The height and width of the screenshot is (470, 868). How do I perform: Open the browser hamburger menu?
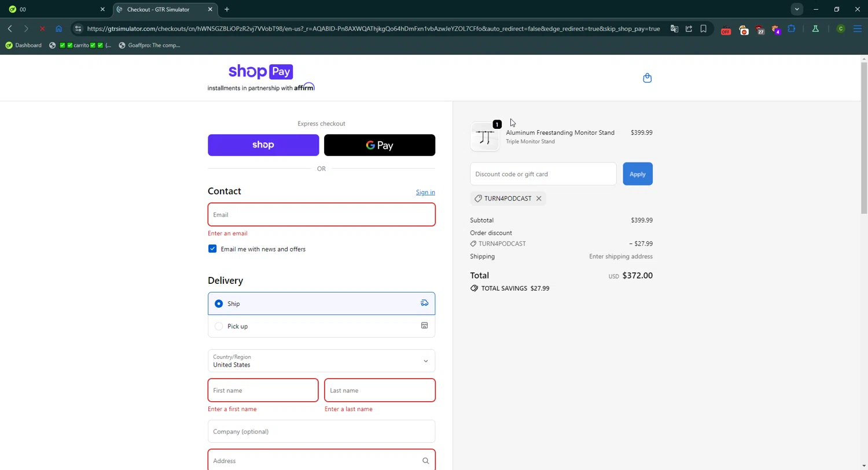tap(858, 28)
